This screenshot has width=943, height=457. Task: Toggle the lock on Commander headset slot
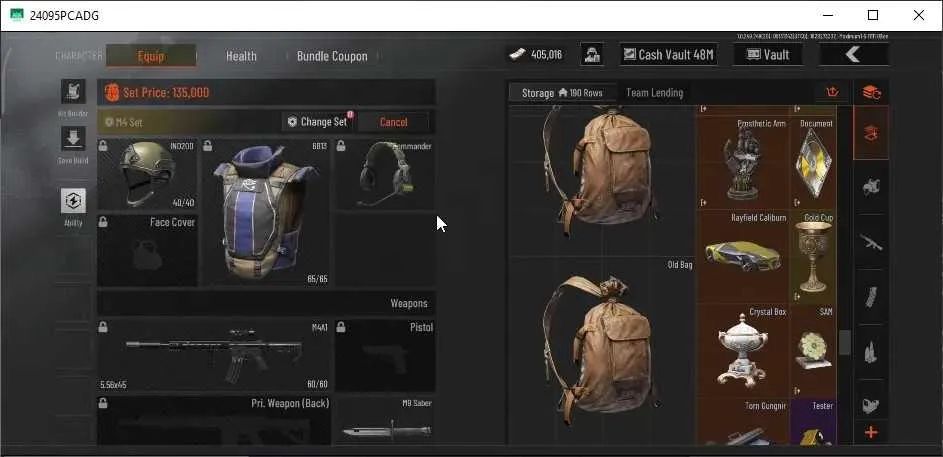(341, 146)
